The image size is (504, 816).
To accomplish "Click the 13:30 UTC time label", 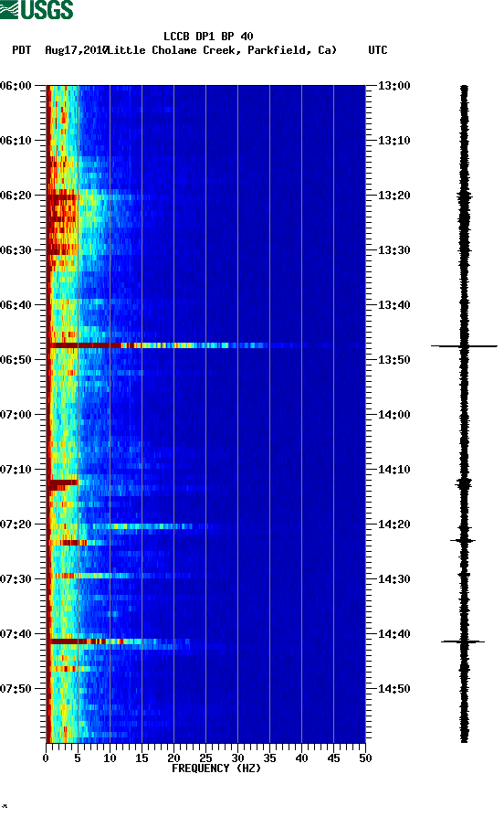I will tap(394, 250).
